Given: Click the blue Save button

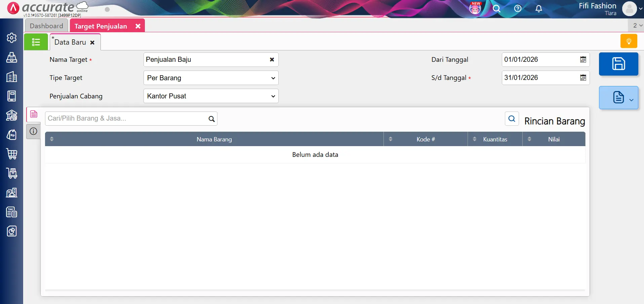Looking at the screenshot, I should click(618, 64).
